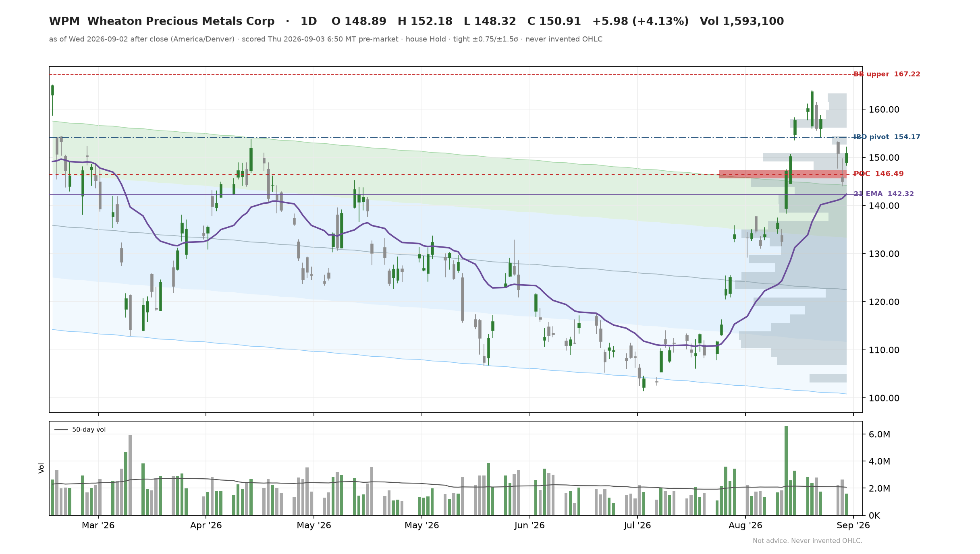Click the Sep '26 date label
The image size is (980, 554).
pyautogui.click(x=853, y=525)
